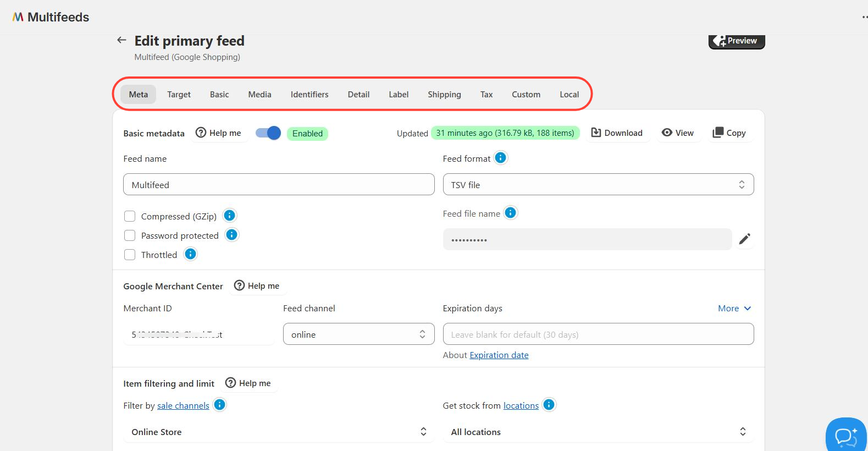Copy the feed link
Screen dimensions: 868x451
pos(729,133)
